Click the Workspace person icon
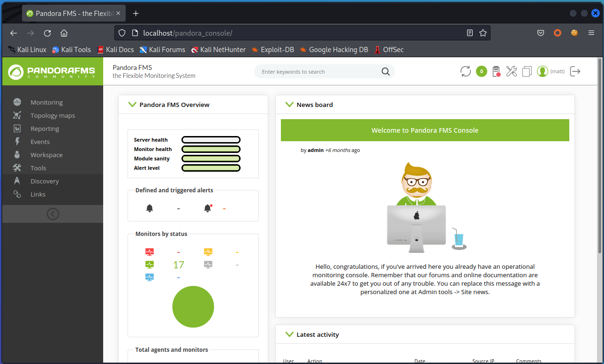 coord(17,155)
